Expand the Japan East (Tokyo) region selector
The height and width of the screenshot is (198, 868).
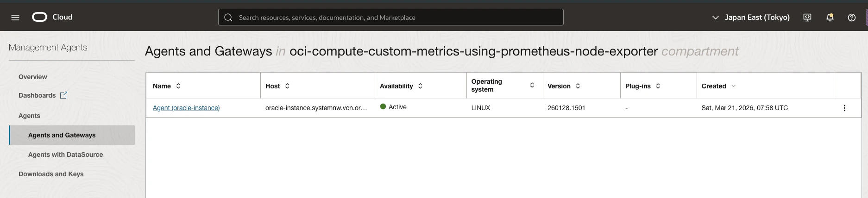[751, 18]
